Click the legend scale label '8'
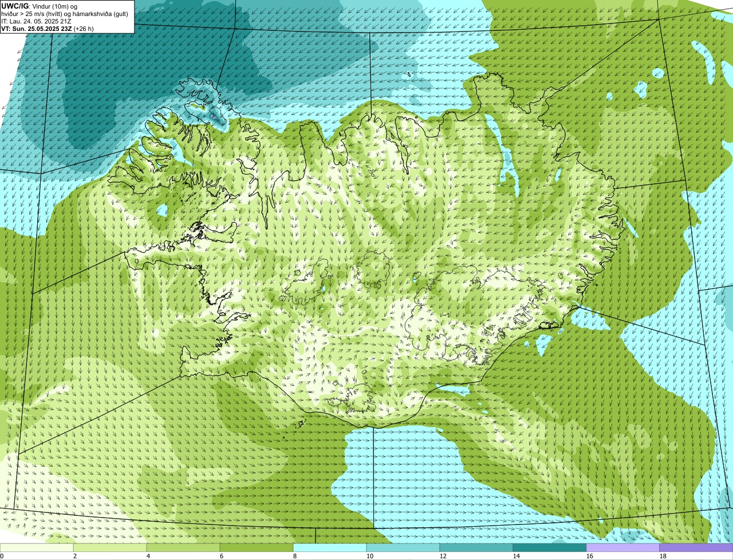Screen dimensions: 733x560 (x=295, y=556)
